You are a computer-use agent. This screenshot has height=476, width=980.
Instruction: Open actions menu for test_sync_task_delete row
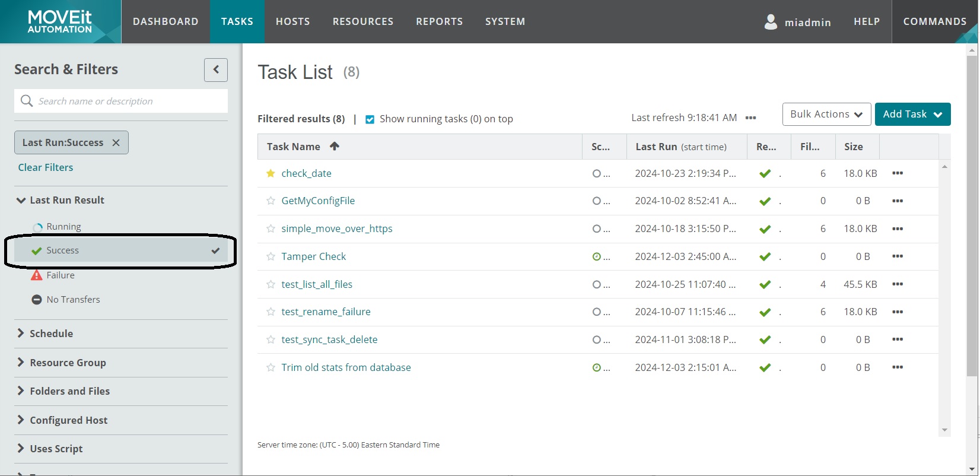[898, 339]
